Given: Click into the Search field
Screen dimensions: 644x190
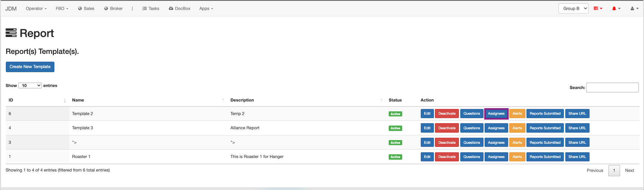Looking at the screenshot, I should point(612,88).
